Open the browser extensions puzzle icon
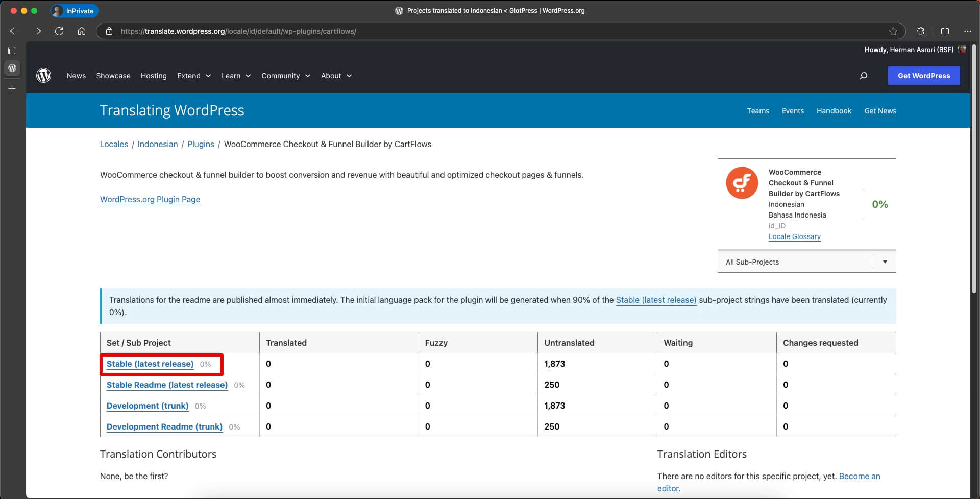This screenshot has height=499, width=980. coord(920,31)
